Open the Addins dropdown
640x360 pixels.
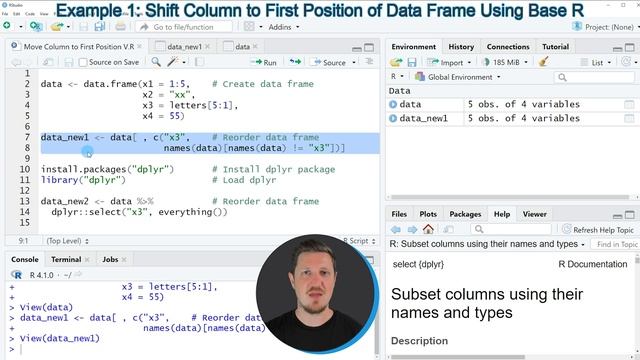coord(284,27)
